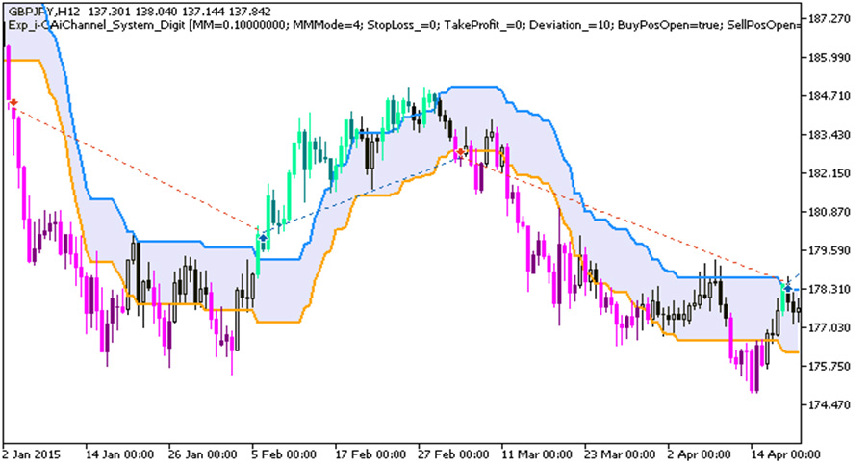This screenshot has height=467, width=868.
Task: Click the 178.310 price scale label
Action: 829,289
